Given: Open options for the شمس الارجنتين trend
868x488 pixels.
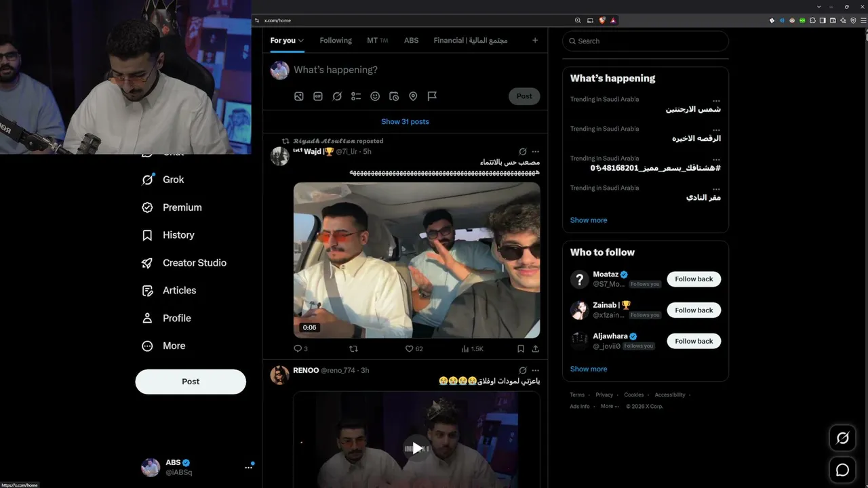Looking at the screenshot, I should pos(716,101).
